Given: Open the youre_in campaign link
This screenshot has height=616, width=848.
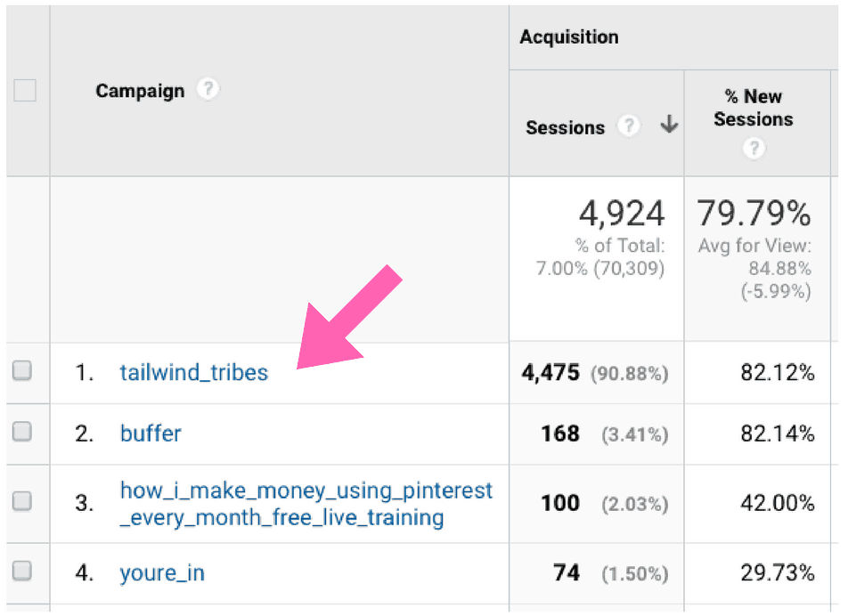Looking at the screenshot, I should (x=162, y=572).
